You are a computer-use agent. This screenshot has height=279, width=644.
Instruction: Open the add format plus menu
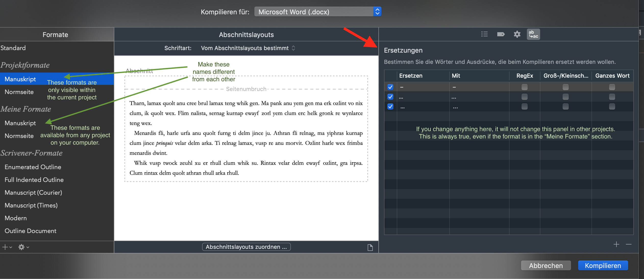[7, 247]
